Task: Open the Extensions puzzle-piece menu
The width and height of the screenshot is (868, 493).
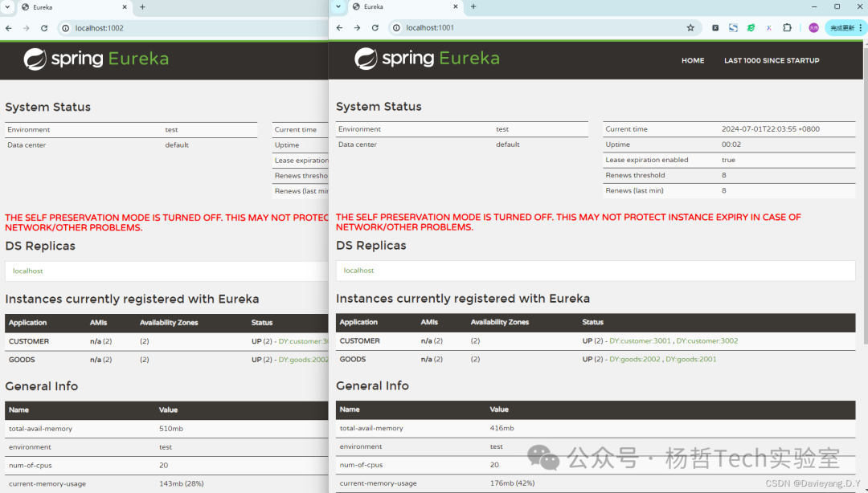Action: pyautogui.click(x=787, y=27)
